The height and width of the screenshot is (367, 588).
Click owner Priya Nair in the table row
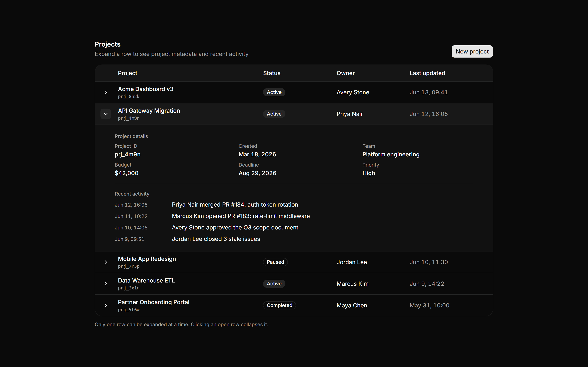[350, 114]
